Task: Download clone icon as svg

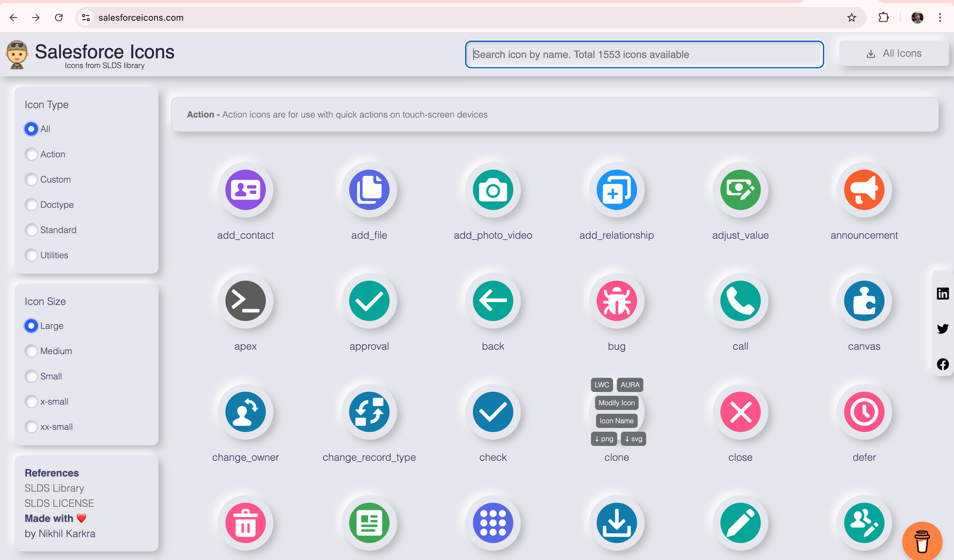Action: click(x=633, y=439)
